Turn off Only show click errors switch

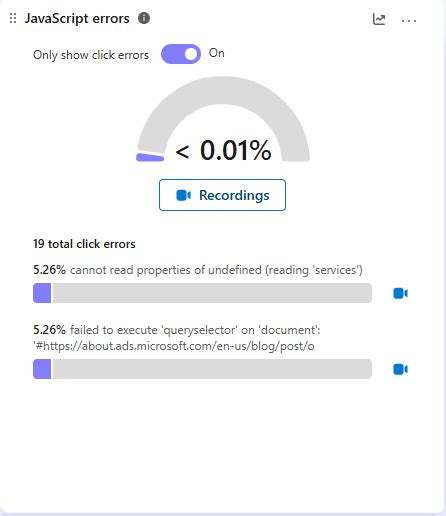[x=181, y=54]
